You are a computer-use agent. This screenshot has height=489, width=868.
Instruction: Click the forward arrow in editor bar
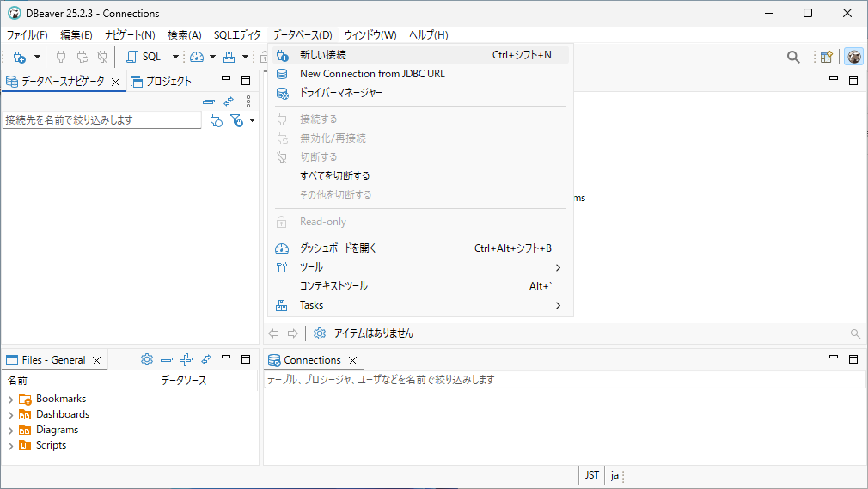pos(293,333)
